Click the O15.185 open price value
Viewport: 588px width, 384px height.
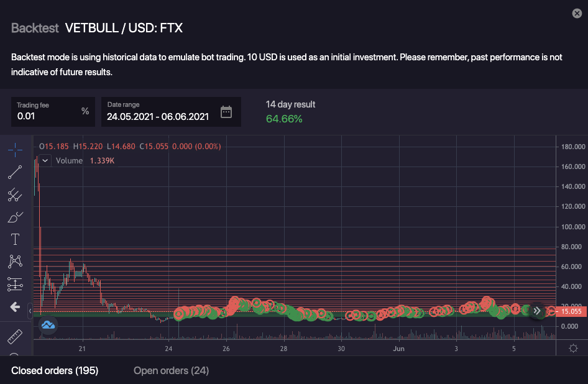tap(54, 147)
